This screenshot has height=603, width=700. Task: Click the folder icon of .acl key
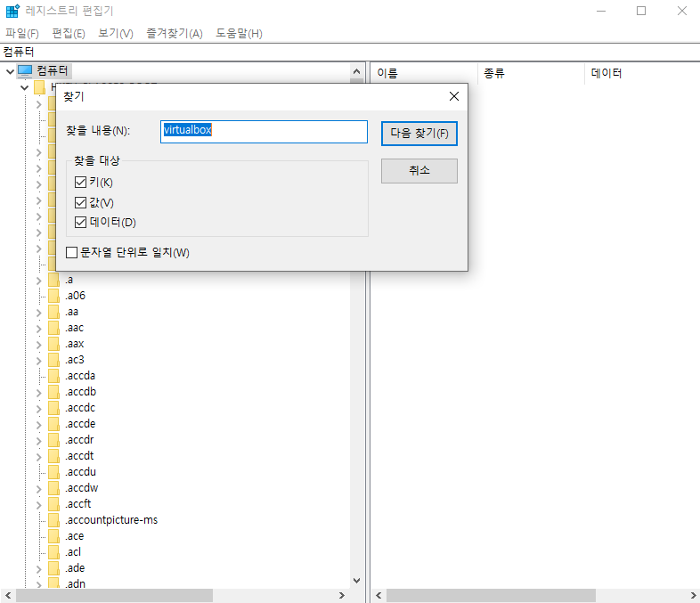click(x=53, y=552)
